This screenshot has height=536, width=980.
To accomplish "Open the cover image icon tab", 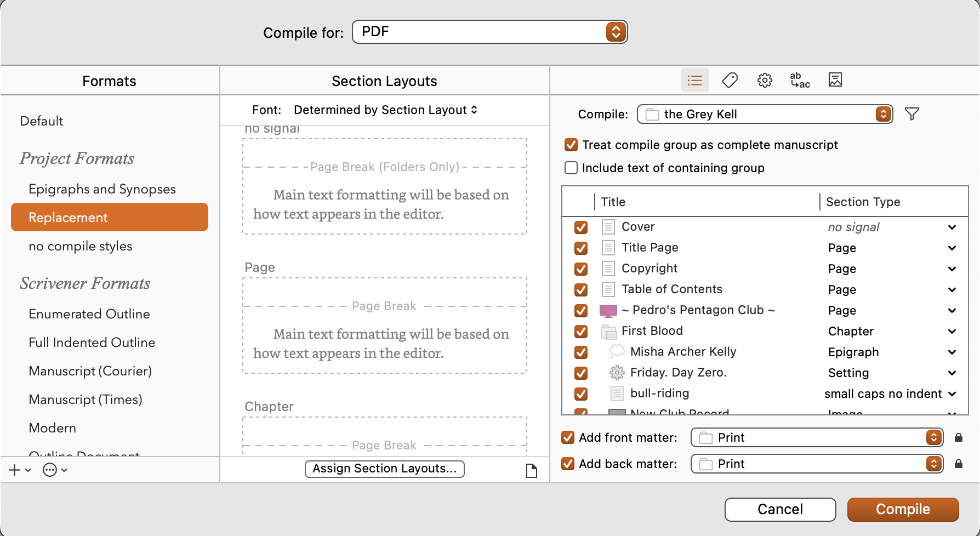I will click(x=835, y=80).
